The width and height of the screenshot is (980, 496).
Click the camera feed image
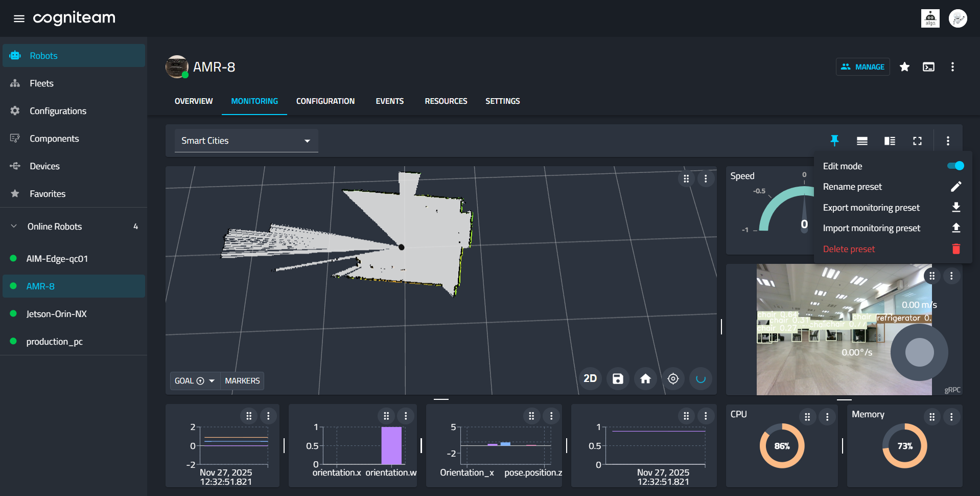844,329
